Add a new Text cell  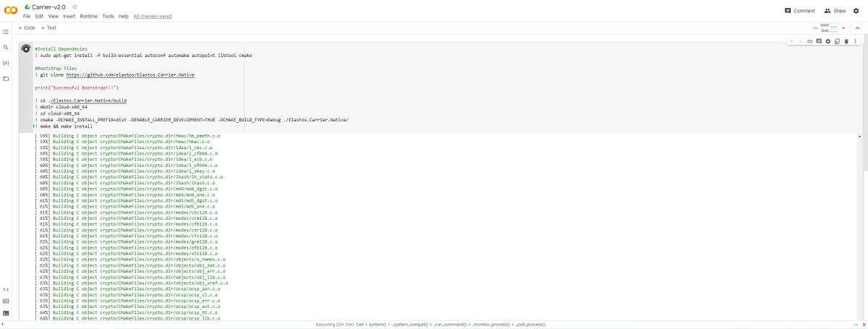(x=48, y=27)
